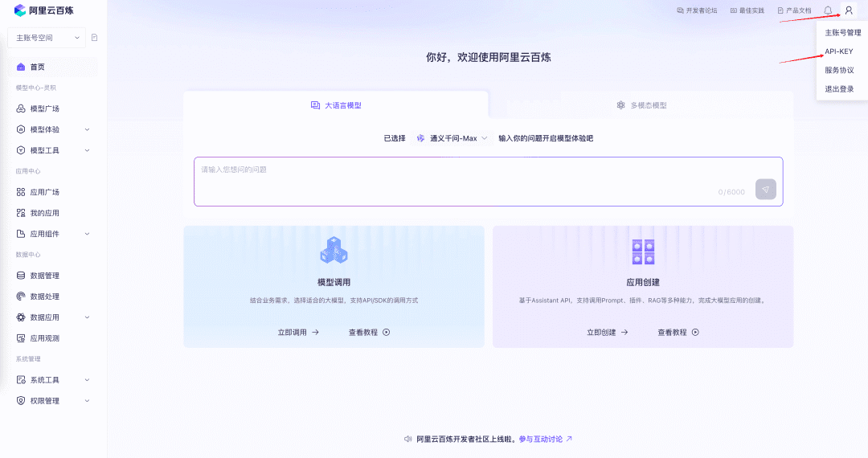Click the 模型工具 sidebar icon
The width and height of the screenshot is (868, 458).
click(20, 150)
